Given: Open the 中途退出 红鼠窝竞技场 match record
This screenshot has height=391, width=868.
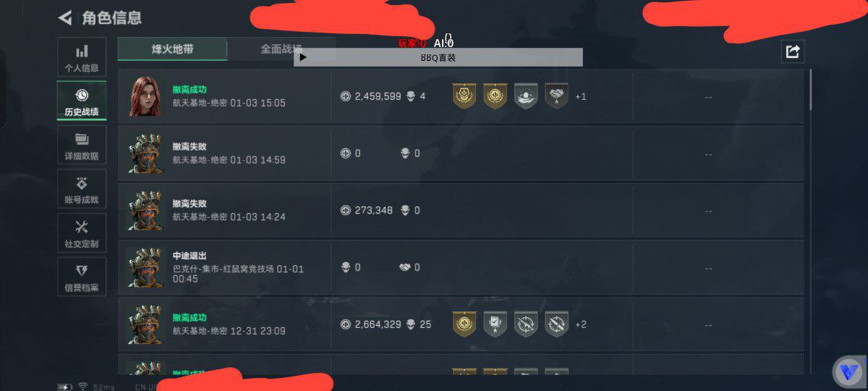Looking at the screenshot, I should (461, 267).
